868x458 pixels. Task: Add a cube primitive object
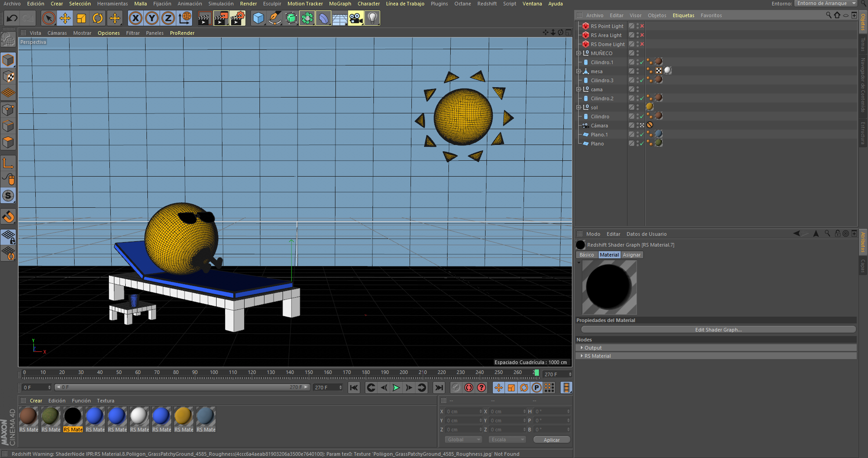[258, 19]
